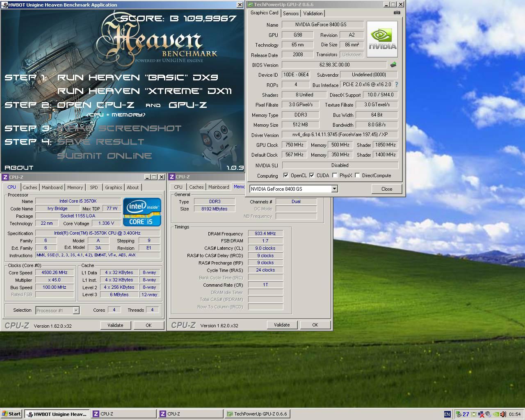Toggle the DirectCompute checkbox
This screenshot has height=420, width=525.
click(x=357, y=175)
